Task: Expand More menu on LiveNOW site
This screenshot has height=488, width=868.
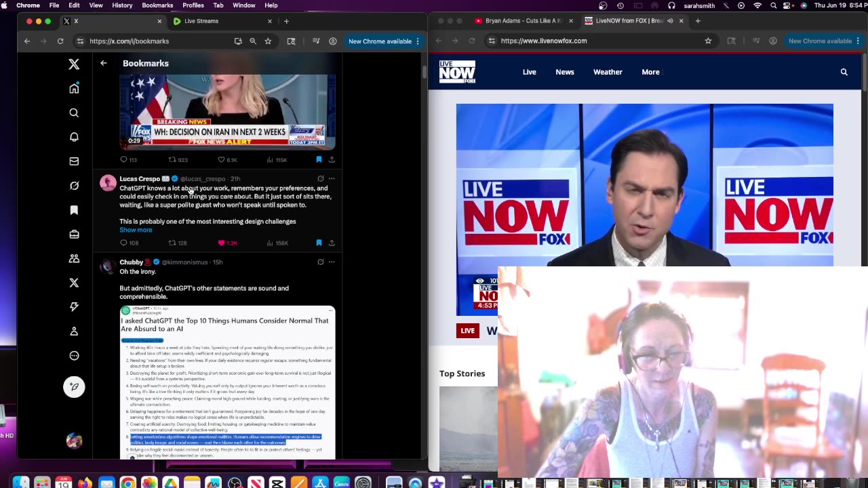Action: pyautogui.click(x=651, y=72)
